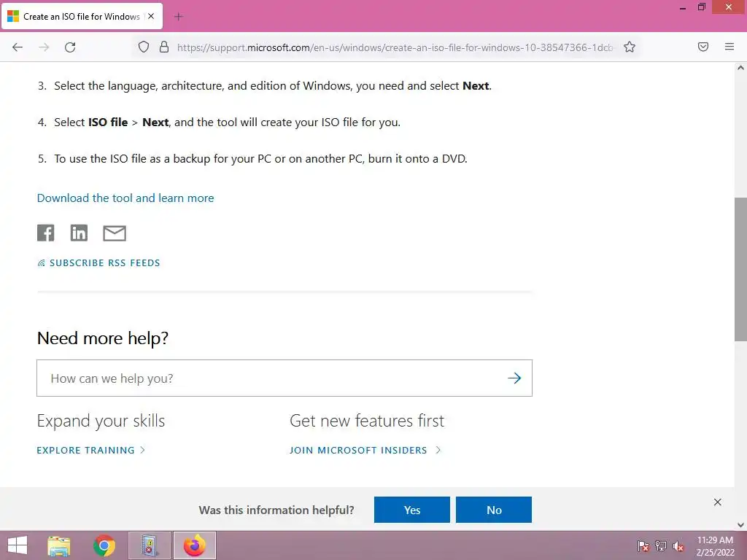Submit help search with arrow icon
Screen dimensions: 747x560
click(x=514, y=378)
